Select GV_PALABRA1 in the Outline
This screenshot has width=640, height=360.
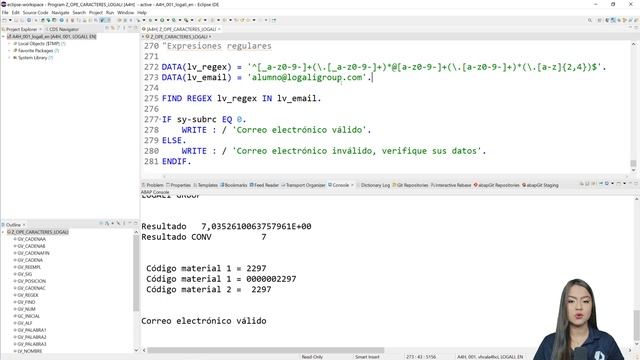tap(31, 330)
